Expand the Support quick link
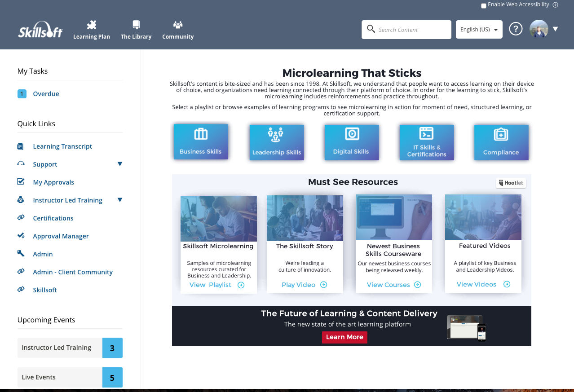Image resolution: width=574 pixels, height=392 pixels. pos(120,164)
